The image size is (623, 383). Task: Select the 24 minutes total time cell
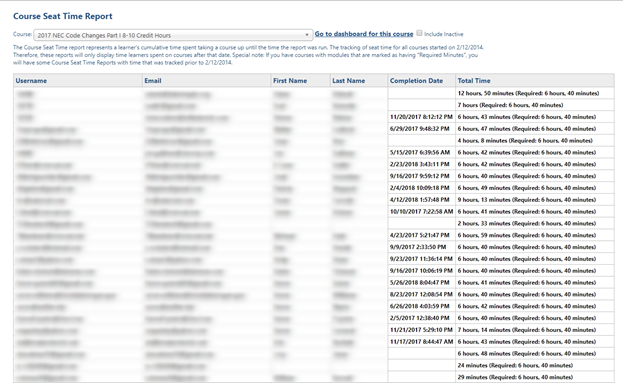(x=534, y=366)
